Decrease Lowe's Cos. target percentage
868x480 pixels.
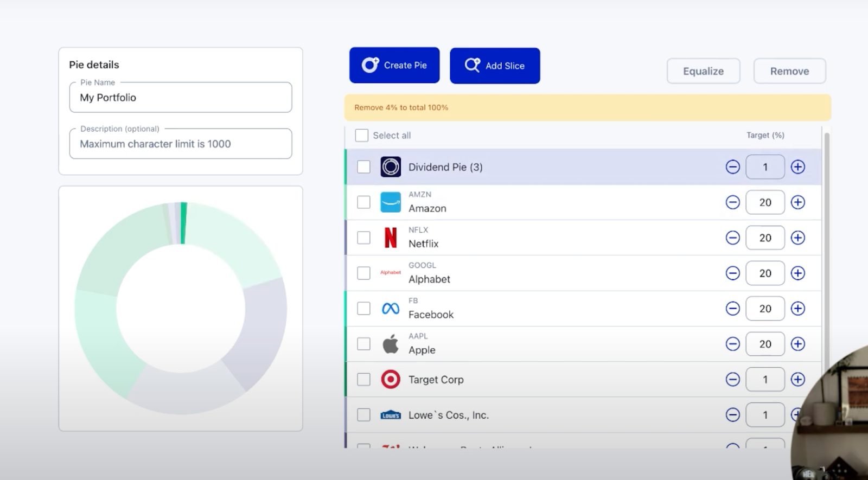tap(733, 415)
